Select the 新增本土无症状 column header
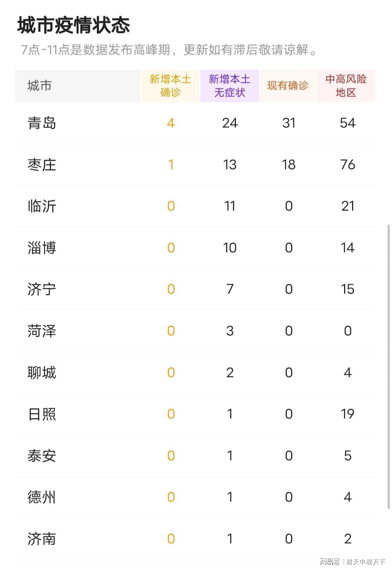This screenshot has width=392, height=569. coord(229,86)
